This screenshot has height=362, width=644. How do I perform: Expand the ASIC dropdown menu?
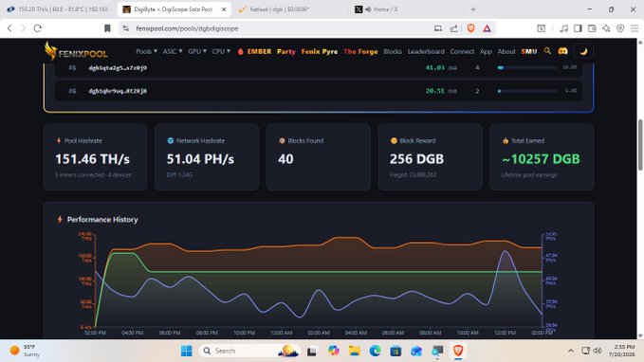[x=173, y=51]
